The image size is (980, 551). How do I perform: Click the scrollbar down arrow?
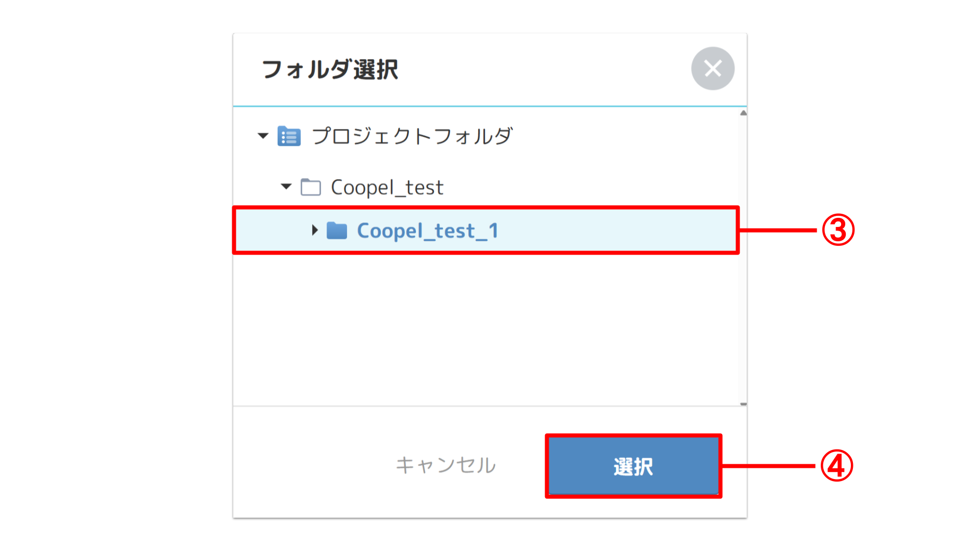coord(743,404)
